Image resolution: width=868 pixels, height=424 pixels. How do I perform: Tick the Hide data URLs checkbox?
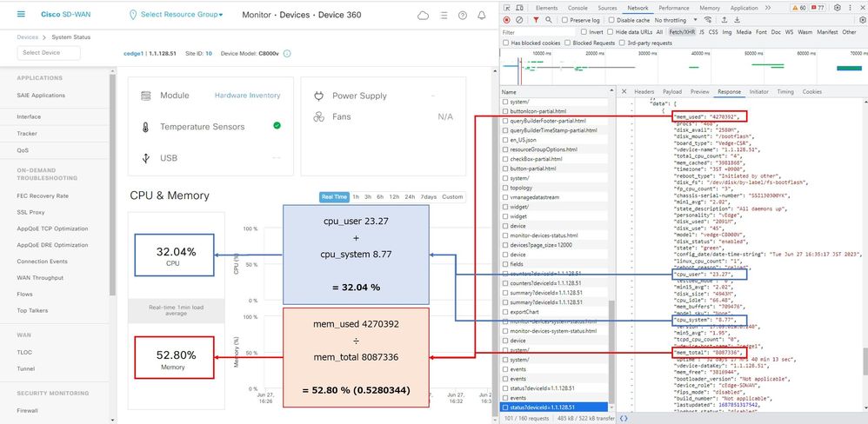tap(610, 32)
